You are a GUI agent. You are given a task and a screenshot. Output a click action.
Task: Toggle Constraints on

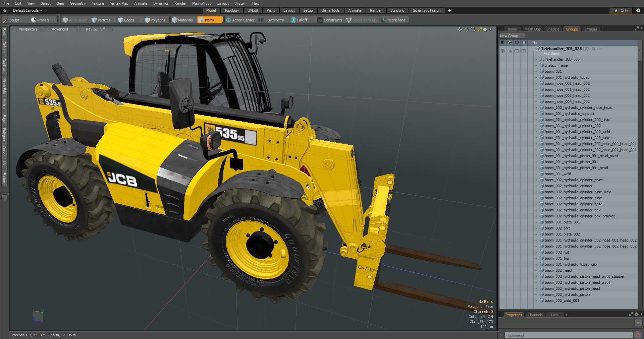[330, 20]
